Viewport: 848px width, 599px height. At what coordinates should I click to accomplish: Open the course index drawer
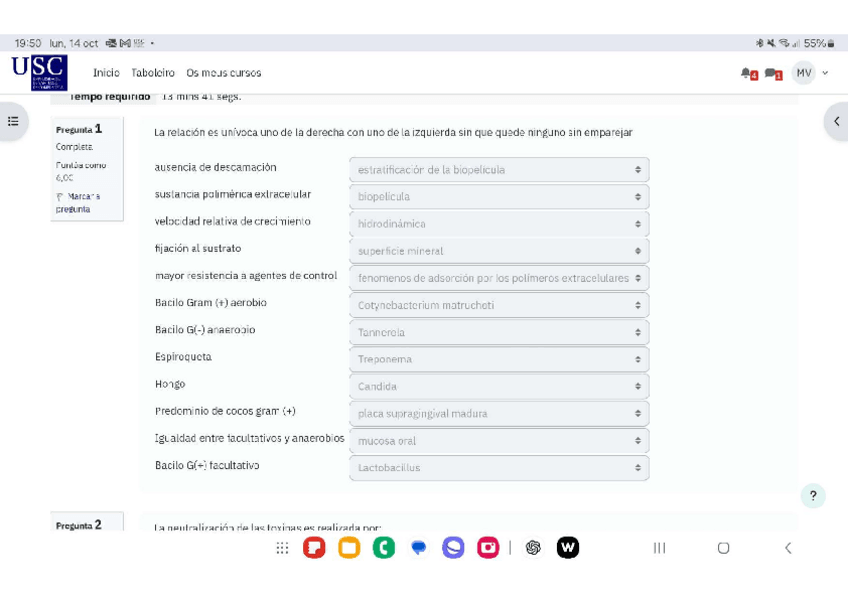[x=13, y=121]
